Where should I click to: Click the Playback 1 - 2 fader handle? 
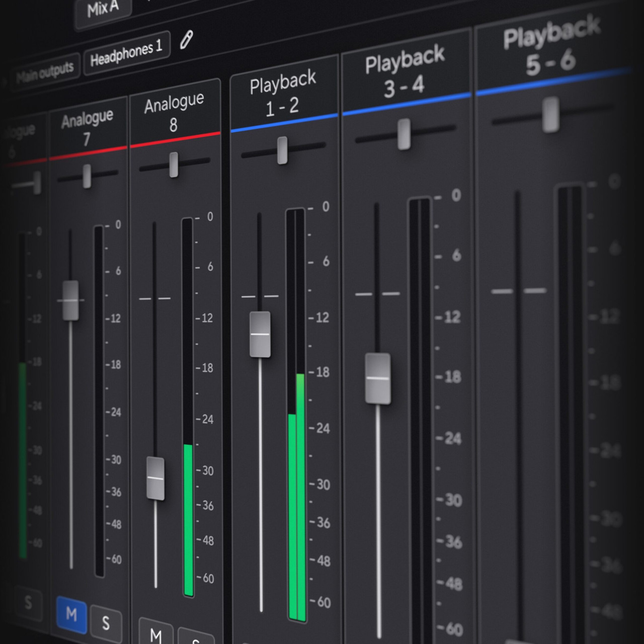[260, 335]
